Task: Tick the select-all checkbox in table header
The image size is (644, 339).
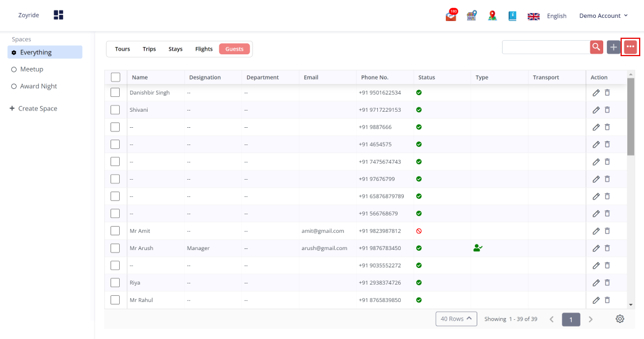Action: pyautogui.click(x=115, y=77)
